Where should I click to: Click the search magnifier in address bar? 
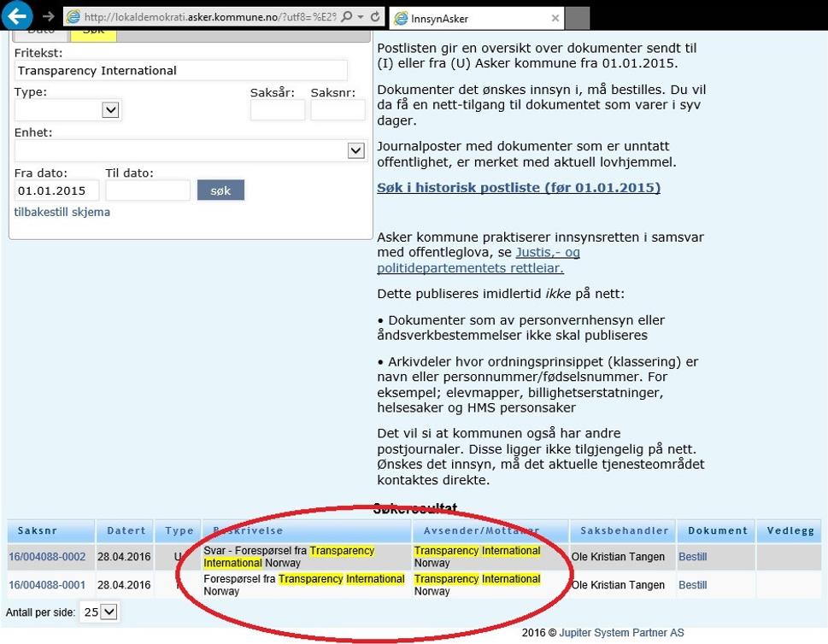346,16
